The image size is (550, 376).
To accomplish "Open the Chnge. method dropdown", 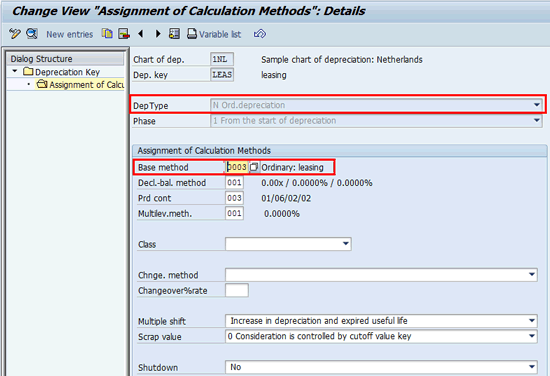I will (381, 275).
